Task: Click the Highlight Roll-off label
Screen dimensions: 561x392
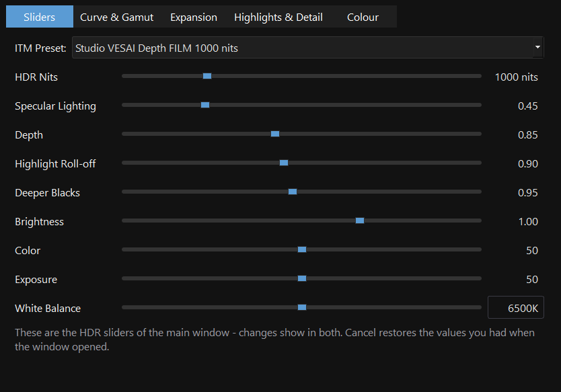Action: 55,164
